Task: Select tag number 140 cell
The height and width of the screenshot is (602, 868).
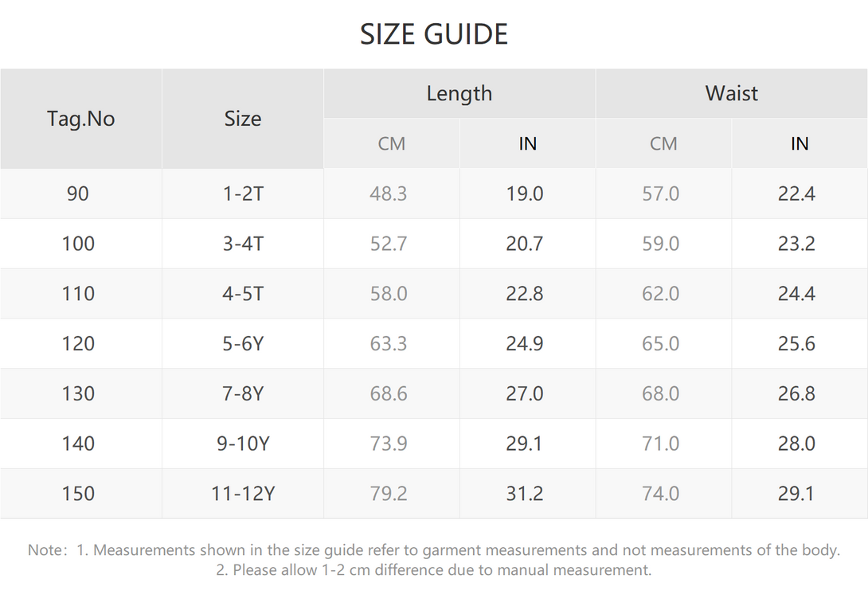Action: tap(80, 444)
